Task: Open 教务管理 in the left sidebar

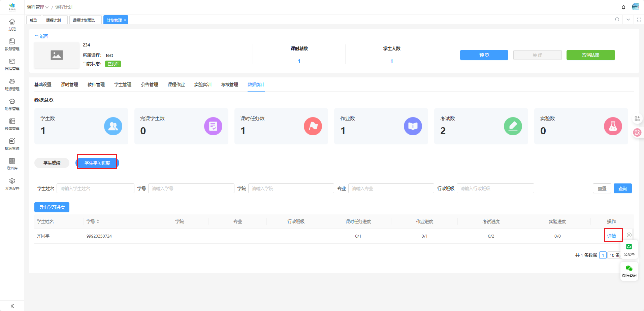Action: tap(12, 44)
